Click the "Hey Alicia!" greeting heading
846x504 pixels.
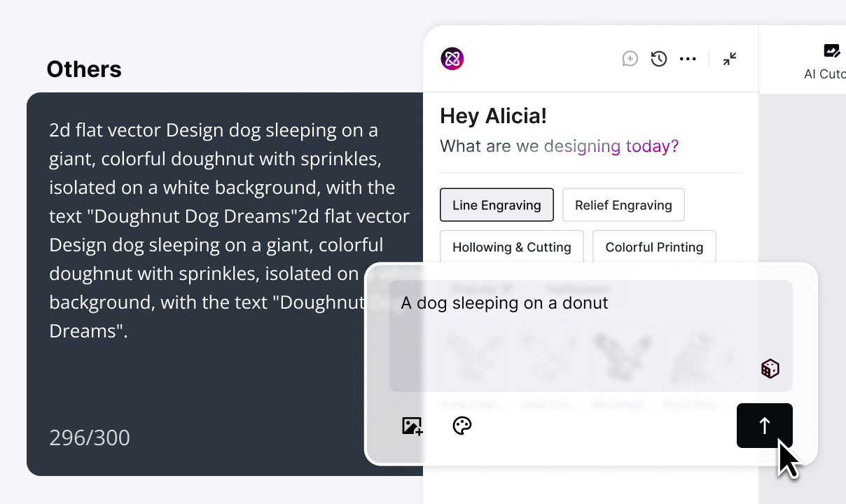coord(493,116)
